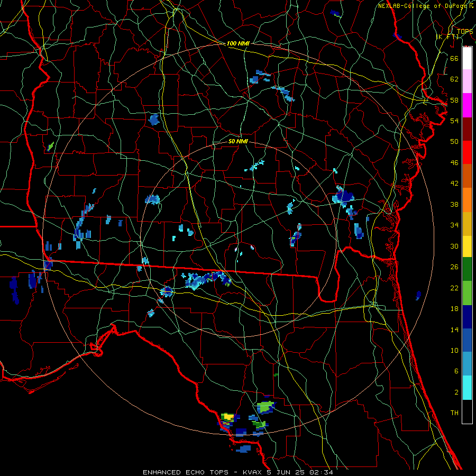Click the 50 legend scale value
Screen dimensions: 476x476
click(x=454, y=141)
